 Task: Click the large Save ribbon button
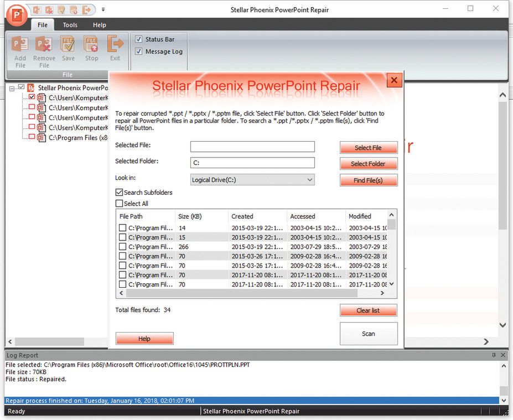pos(68,49)
